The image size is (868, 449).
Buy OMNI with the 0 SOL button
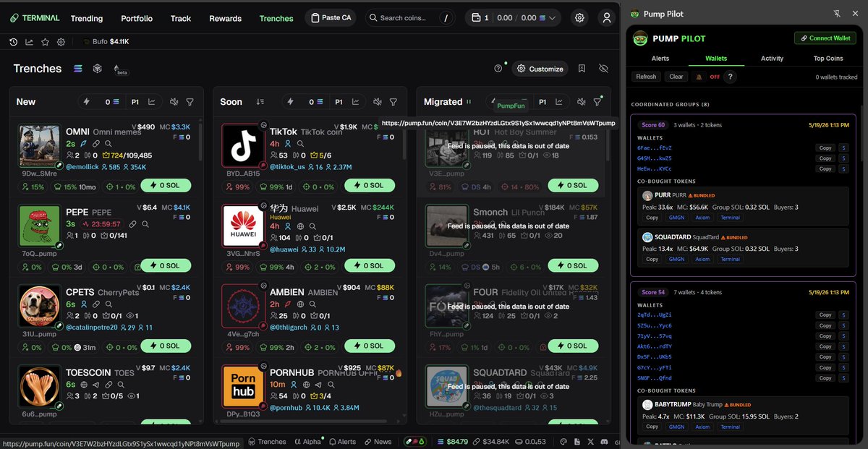click(x=166, y=185)
